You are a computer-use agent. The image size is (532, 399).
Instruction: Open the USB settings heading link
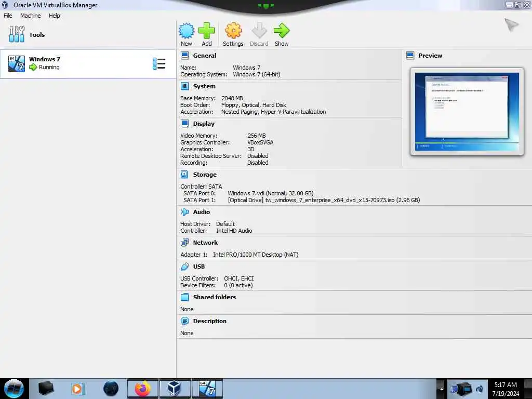point(199,267)
